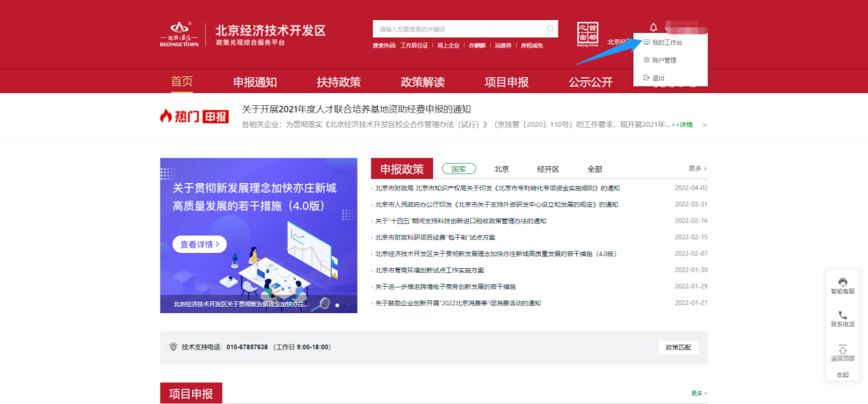
Task: Open policy 支持外资研发中心设立和发展的规定 通知
Action: [x=497, y=204]
